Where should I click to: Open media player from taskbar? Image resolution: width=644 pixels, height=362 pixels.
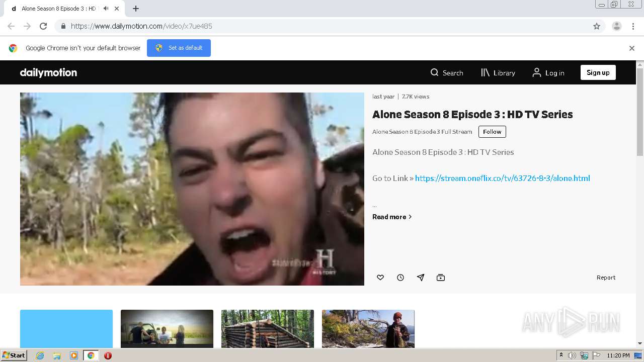(x=74, y=355)
